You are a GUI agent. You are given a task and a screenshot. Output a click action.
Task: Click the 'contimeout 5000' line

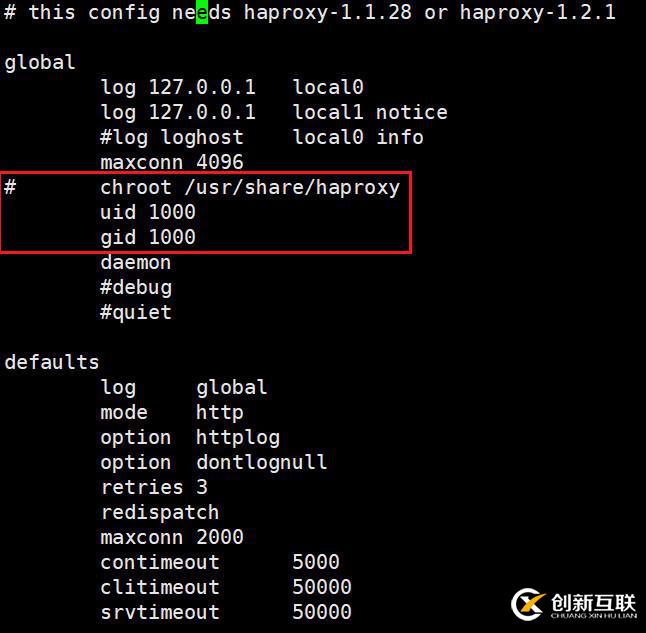[220, 563]
